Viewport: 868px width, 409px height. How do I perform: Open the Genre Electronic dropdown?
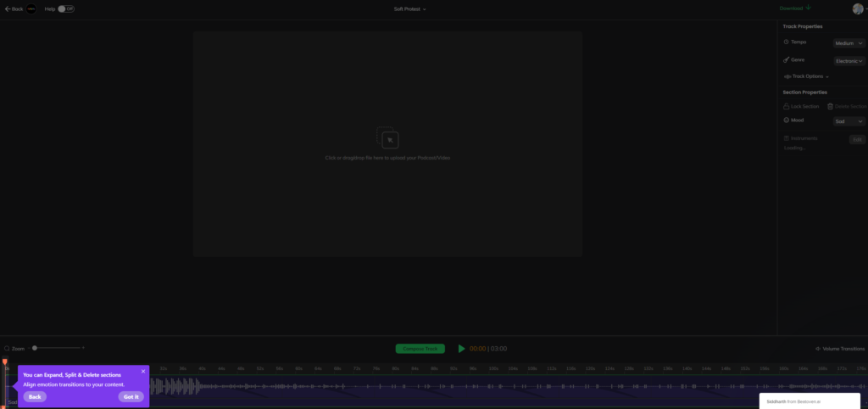(849, 61)
